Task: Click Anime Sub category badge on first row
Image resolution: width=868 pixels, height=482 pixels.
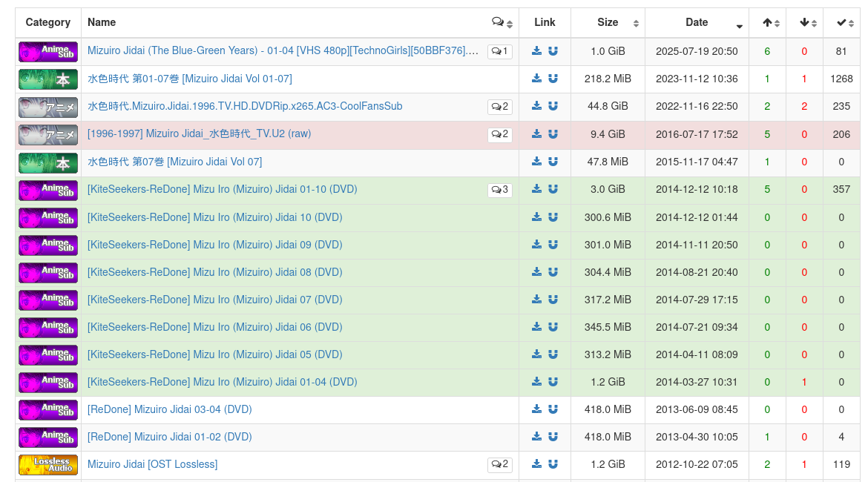Action: [48, 52]
